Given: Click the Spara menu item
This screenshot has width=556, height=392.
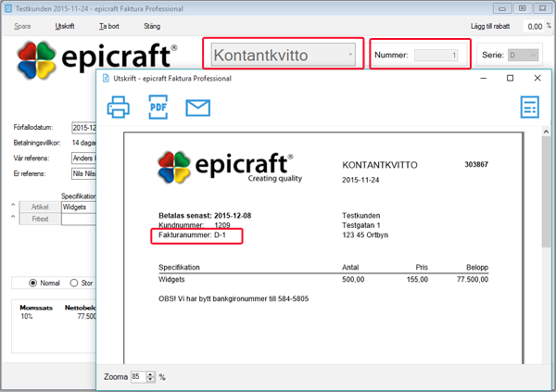Looking at the screenshot, I should [x=22, y=26].
